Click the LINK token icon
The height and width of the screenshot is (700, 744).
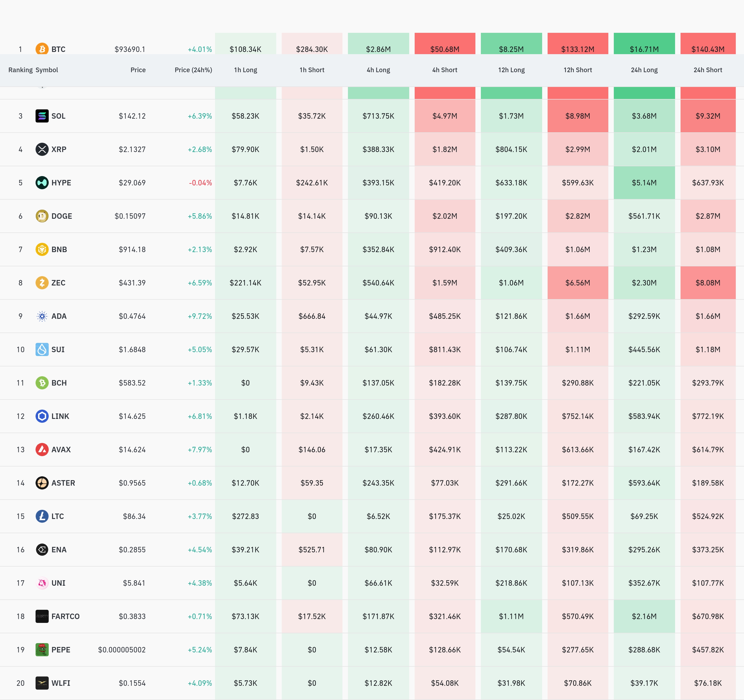coord(42,416)
